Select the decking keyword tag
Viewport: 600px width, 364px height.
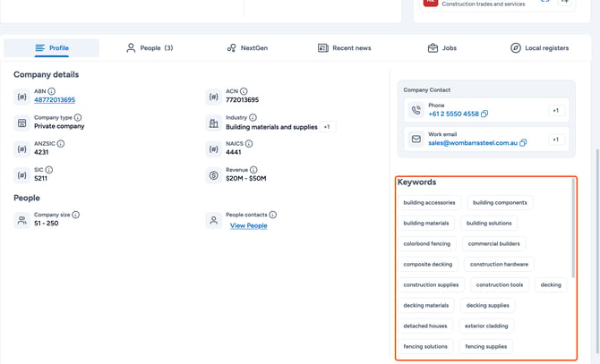(551, 285)
